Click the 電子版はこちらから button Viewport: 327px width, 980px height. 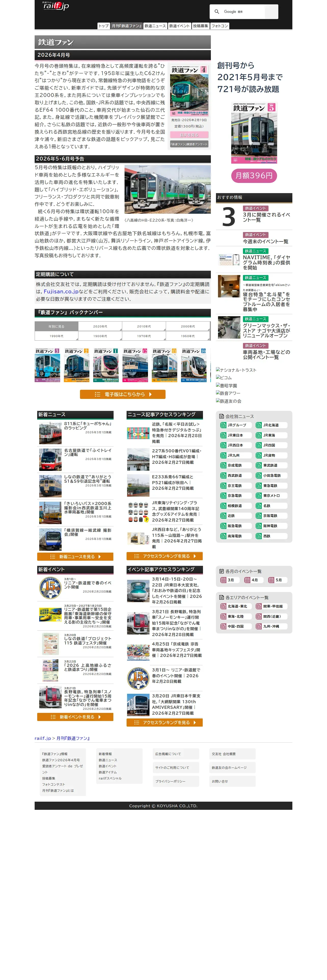point(122,395)
